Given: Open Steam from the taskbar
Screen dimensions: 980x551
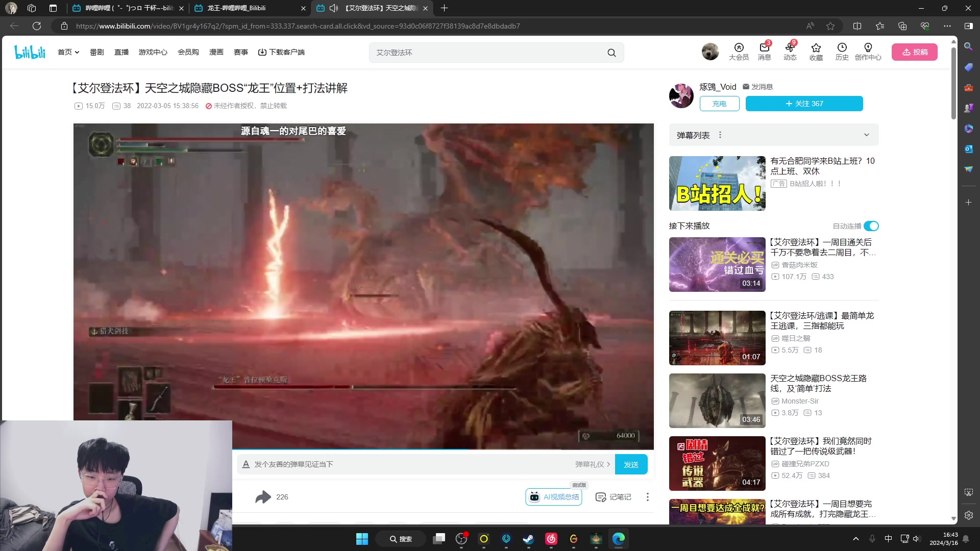Looking at the screenshot, I should click(528, 539).
